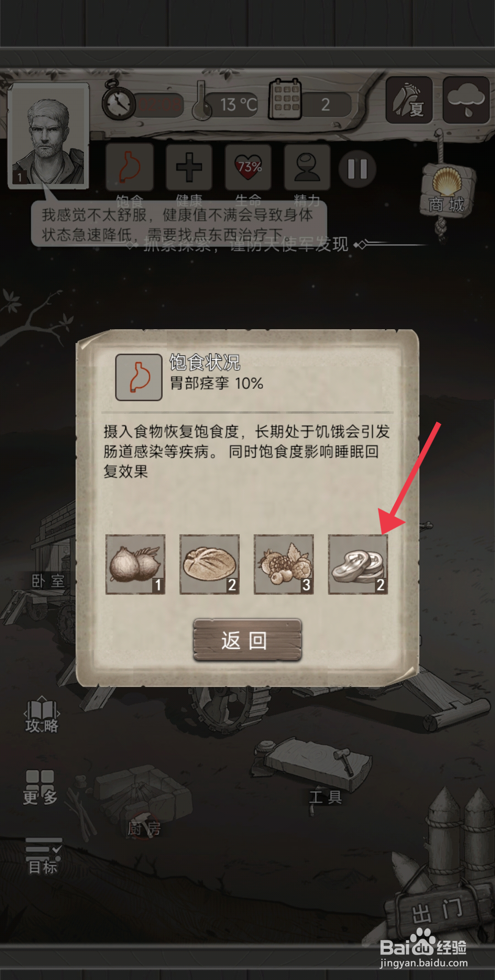Viewport: 495px width, 980px height.
Task: Pause the game with pause button
Action: click(357, 169)
